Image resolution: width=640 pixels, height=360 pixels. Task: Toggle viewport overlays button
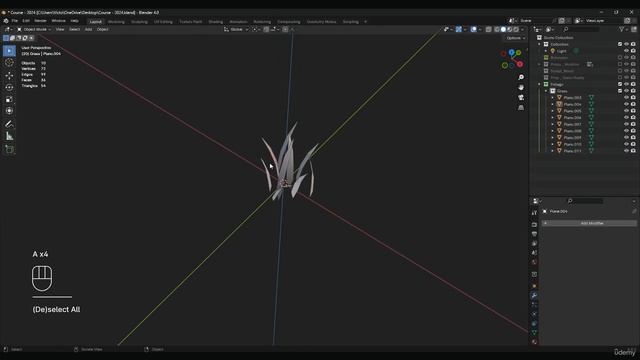coord(473,29)
